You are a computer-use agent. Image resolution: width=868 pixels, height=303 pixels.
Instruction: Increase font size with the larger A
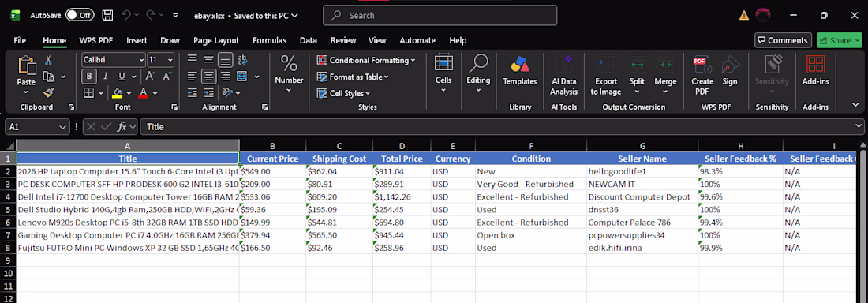[151, 76]
